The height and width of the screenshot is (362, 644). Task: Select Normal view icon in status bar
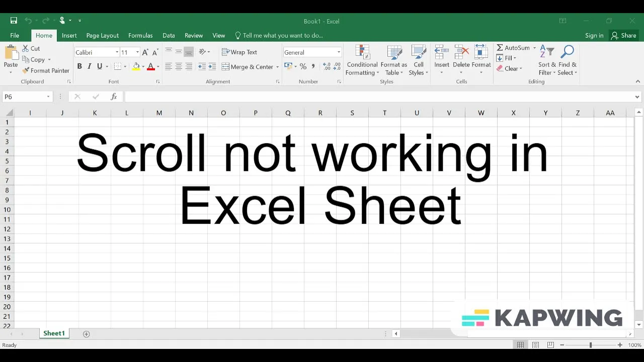[521, 345]
